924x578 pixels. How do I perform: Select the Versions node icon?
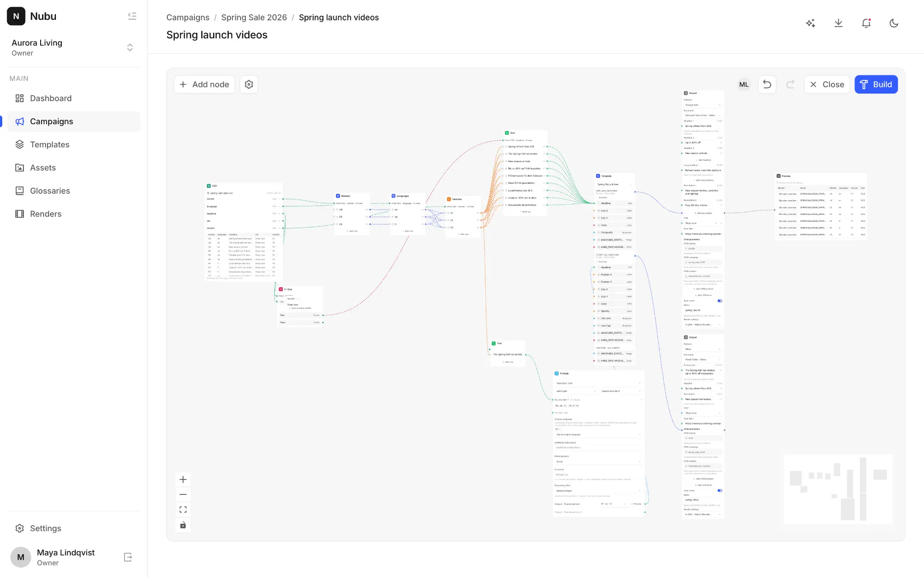click(x=449, y=199)
